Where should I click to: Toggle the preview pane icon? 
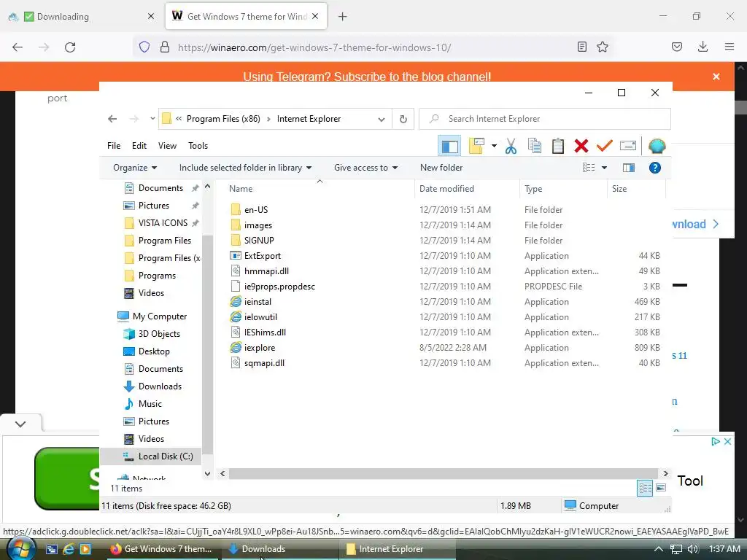629,168
